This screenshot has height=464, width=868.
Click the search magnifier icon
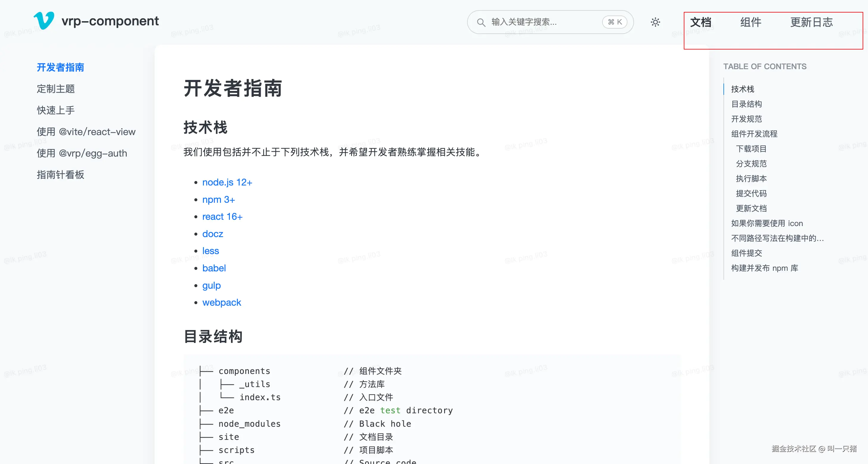481,22
